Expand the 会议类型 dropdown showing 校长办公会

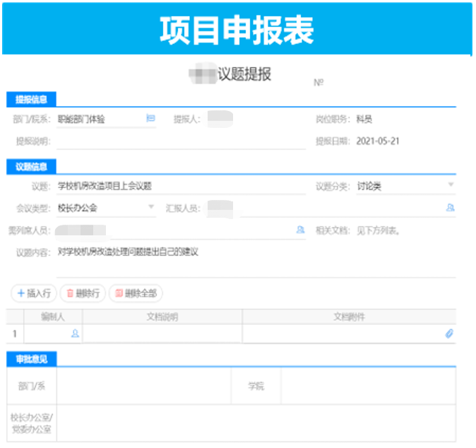(x=151, y=207)
